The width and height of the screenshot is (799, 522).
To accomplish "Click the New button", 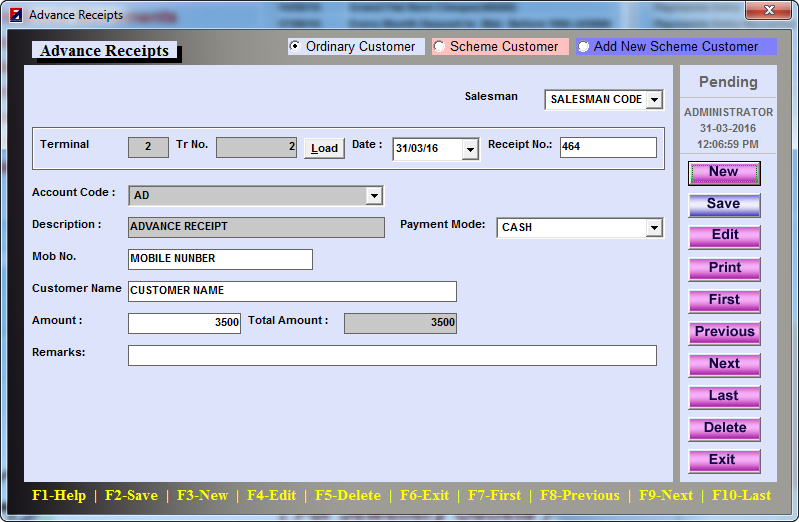I will tap(724, 173).
